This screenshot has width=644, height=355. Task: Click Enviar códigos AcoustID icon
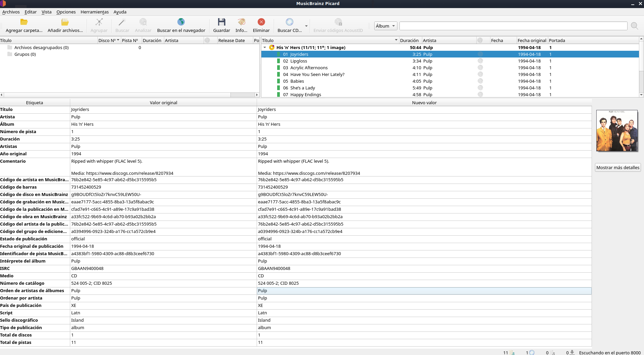tap(338, 22)
